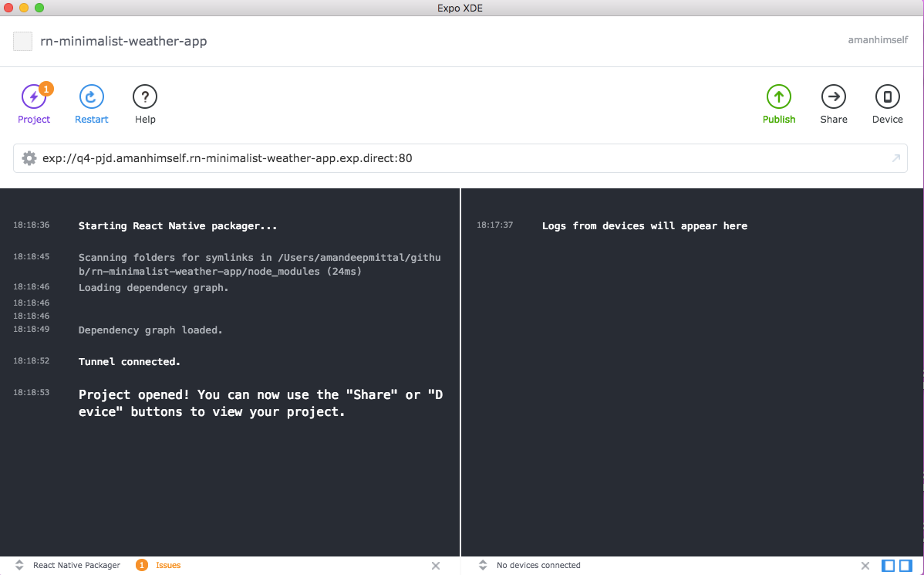
Task: Select the No devices connected panel label
Action: tap(538, 565)
